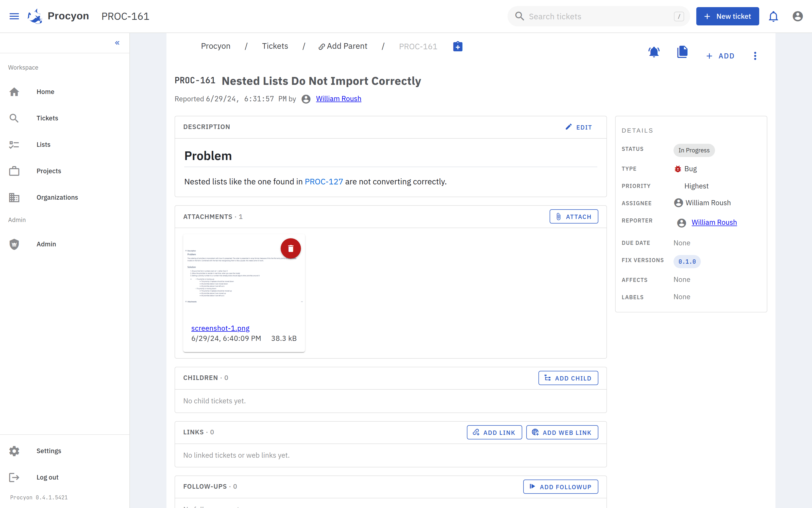Open the user account avatar menu
Image resolution: width=812 pixels, height=508 pixels.
[798, 16]
